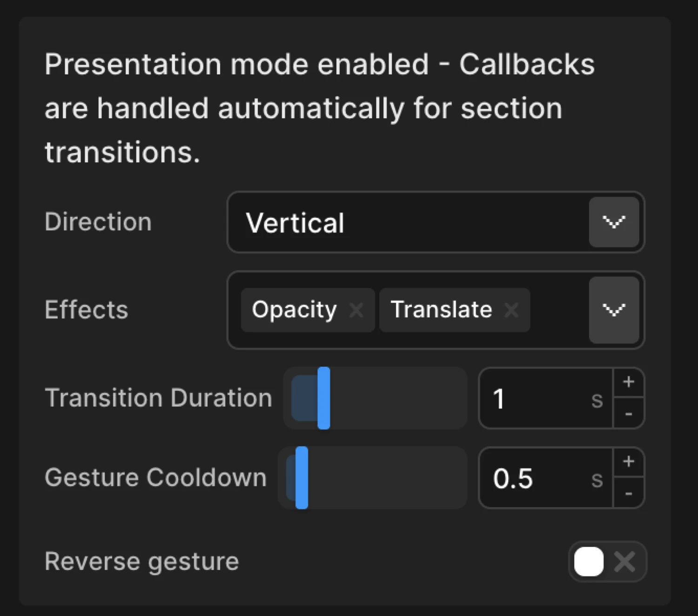Image resolution: width=698 pixels, height=616 pixels.
Task: Click the Translate effect label
Action: point(441,308)
